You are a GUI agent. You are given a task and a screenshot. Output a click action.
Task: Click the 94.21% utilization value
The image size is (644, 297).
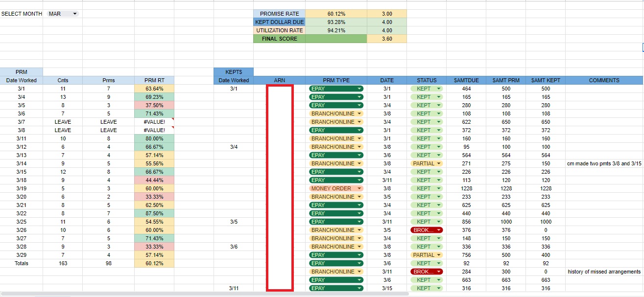tap(336, 30)
